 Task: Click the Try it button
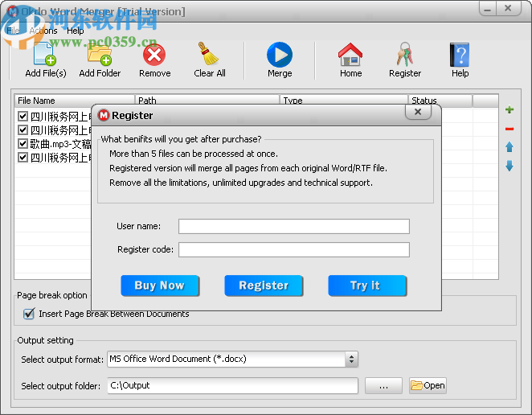click(x=367, y=286)
